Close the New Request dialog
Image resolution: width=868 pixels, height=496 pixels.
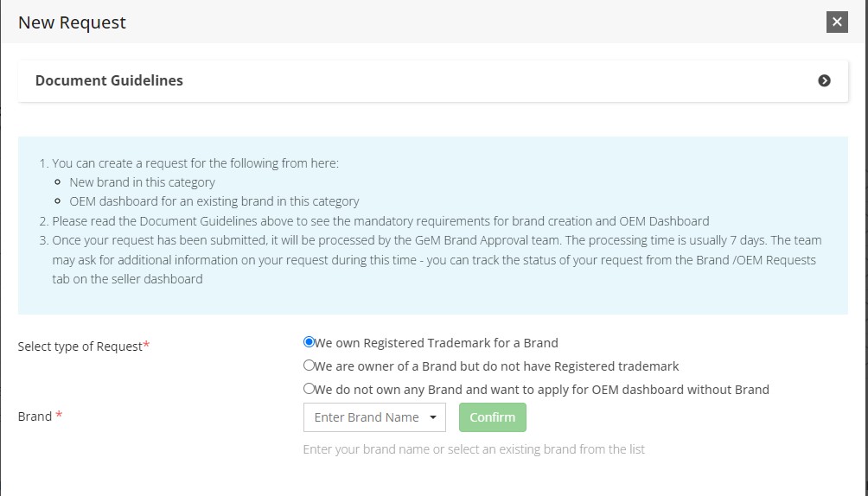836,22
